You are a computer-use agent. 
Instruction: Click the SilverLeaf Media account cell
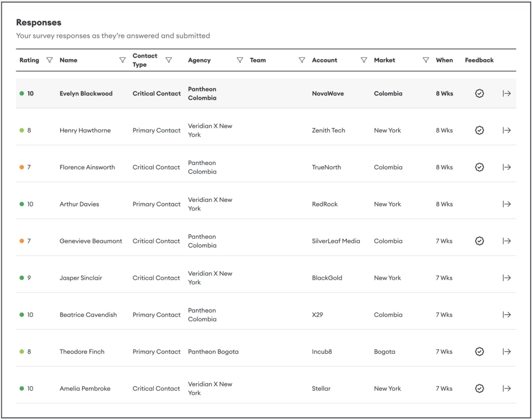[x=336, y=241]
